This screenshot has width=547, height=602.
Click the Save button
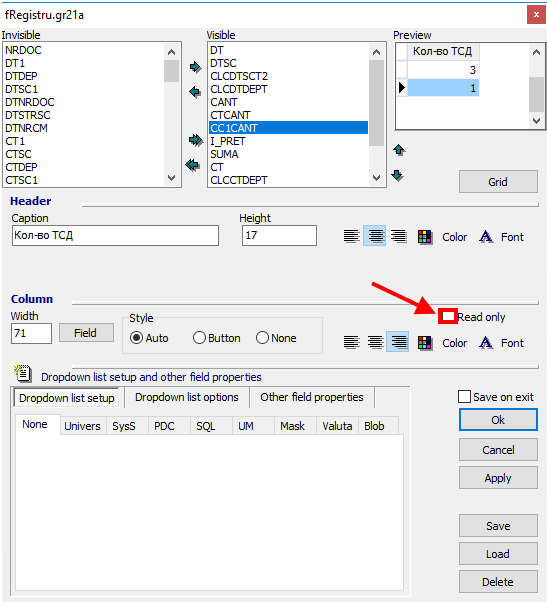(x=498, y=526)
